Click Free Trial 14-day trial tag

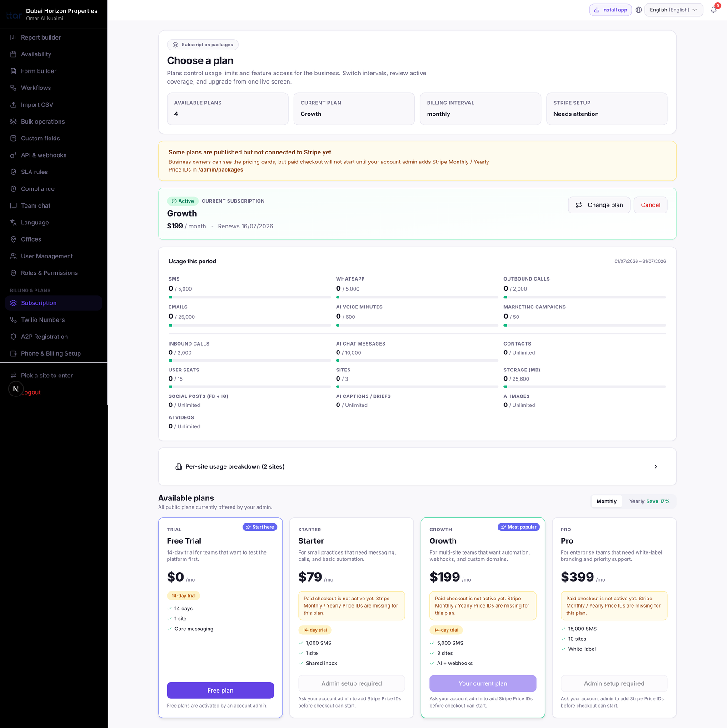tap(184, 596)
